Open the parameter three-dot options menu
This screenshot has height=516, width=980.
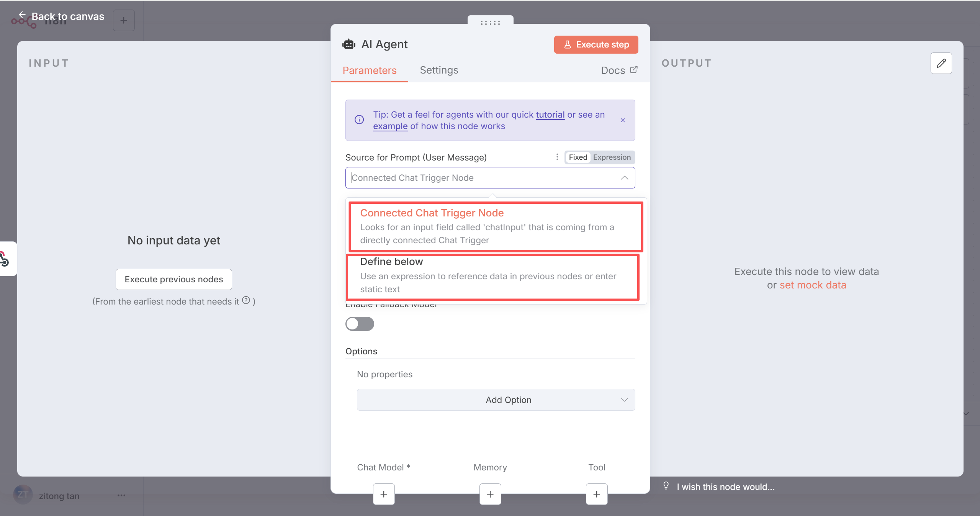coord(557,157)
